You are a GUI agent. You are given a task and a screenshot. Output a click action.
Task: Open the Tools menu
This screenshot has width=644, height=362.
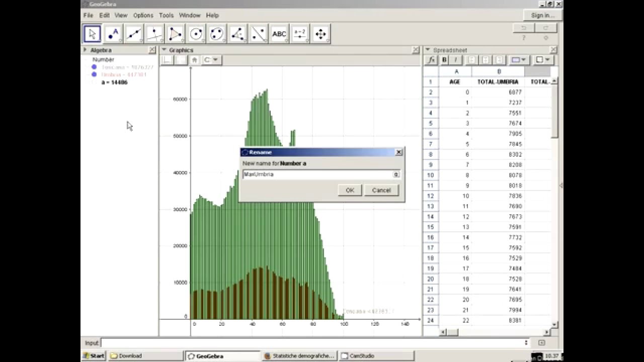point(166,16)
